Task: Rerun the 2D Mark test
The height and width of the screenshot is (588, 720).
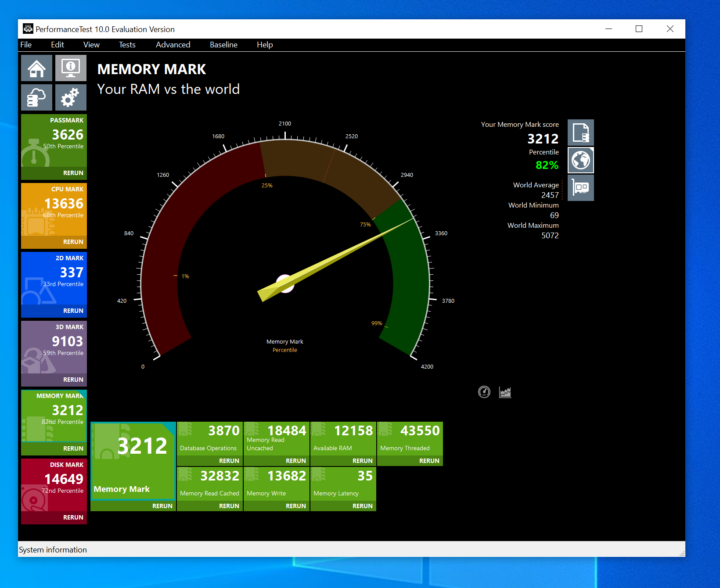Action: [x=73, y=311]
